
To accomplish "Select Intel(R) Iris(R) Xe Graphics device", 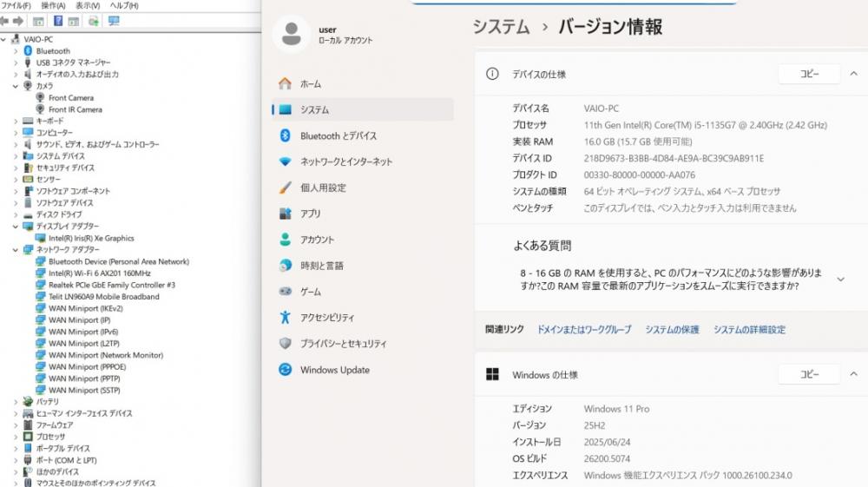I will click(91, 238).
